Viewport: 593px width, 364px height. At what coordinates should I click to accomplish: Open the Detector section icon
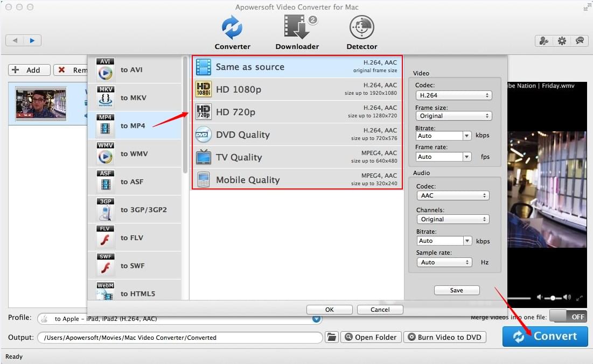pos(361,27)
